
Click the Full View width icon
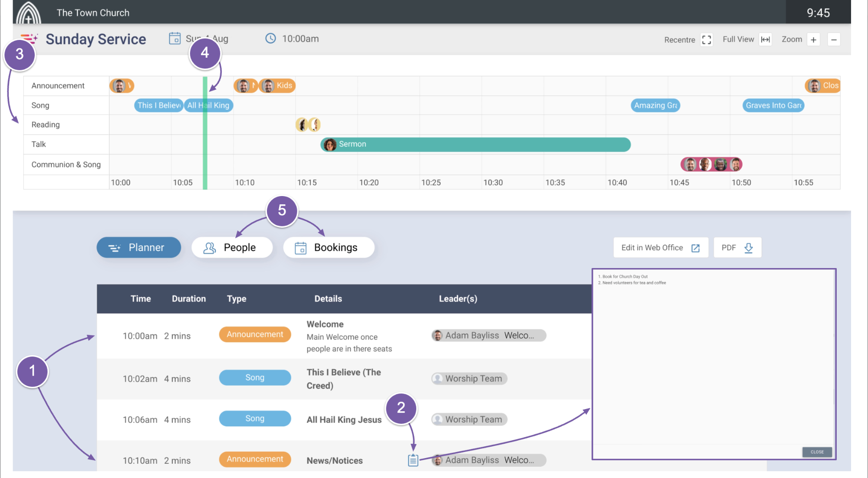[x=766, y=39]
